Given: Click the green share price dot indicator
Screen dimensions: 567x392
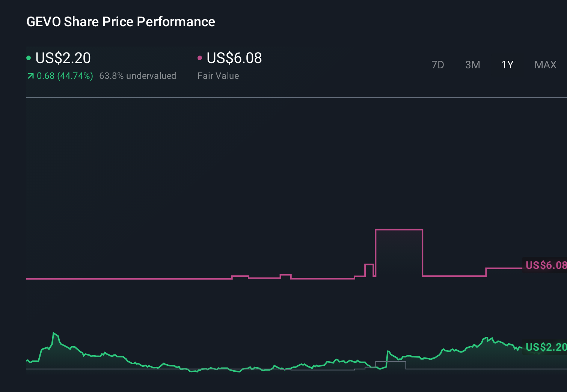Looking at the screenshot, I should 29,58.
